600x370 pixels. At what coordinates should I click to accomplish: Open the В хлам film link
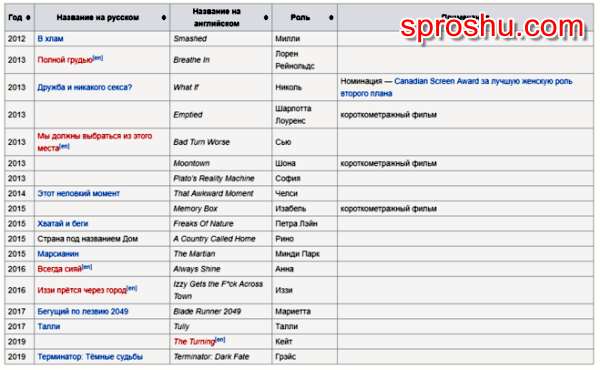[51, 39]
